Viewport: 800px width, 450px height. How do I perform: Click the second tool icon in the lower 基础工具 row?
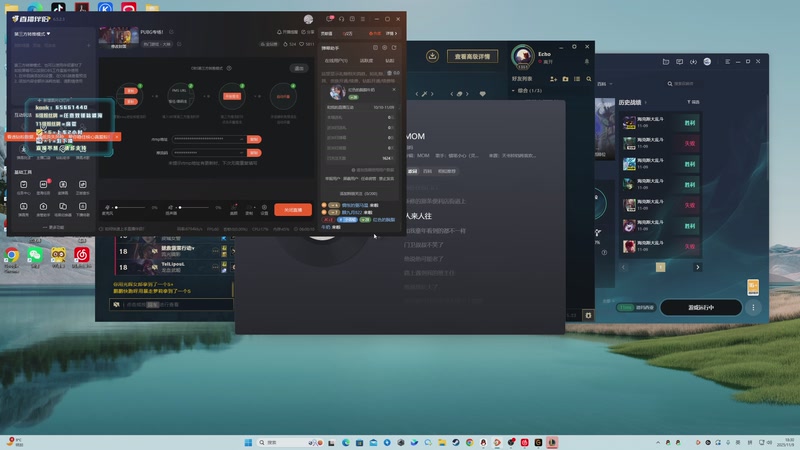(43, 206)
